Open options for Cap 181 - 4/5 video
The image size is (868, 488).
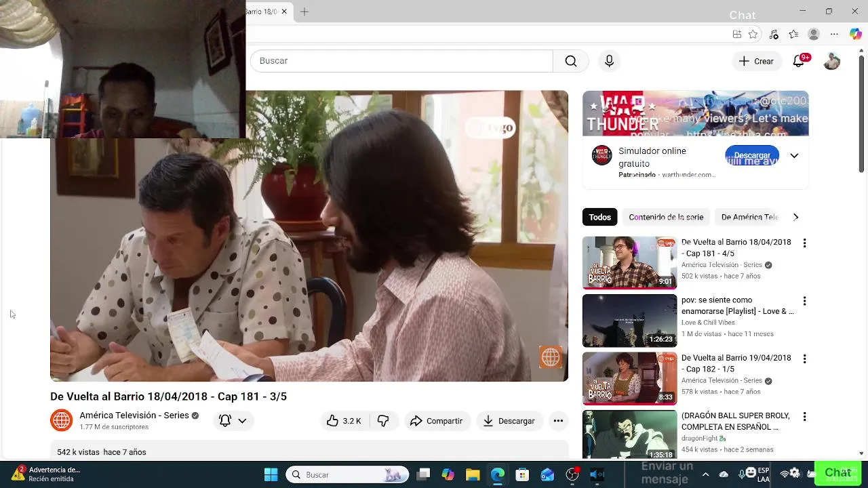(x=804, y=243)
